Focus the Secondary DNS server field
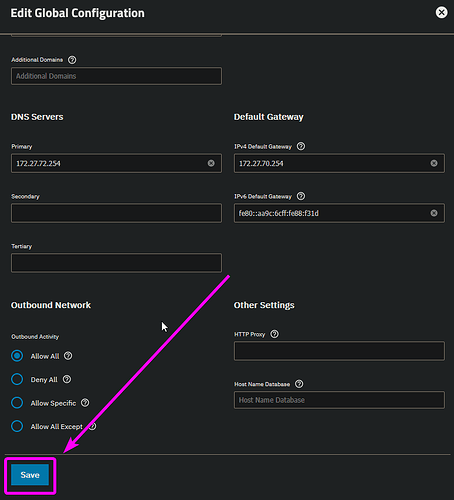 coord(116,213)
